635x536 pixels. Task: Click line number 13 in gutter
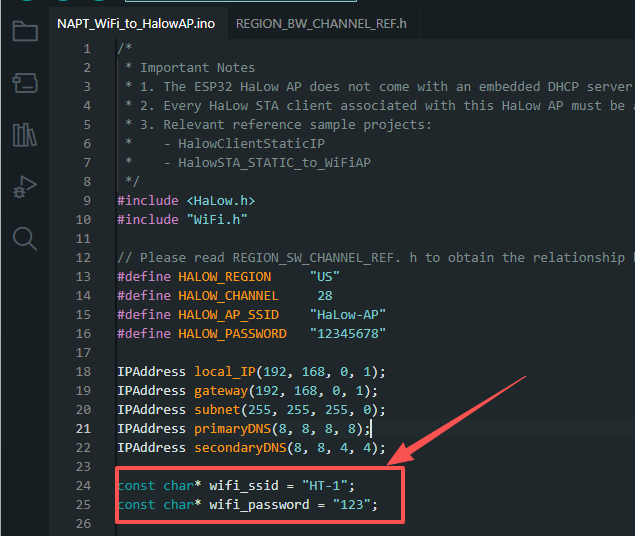(83, 277)
